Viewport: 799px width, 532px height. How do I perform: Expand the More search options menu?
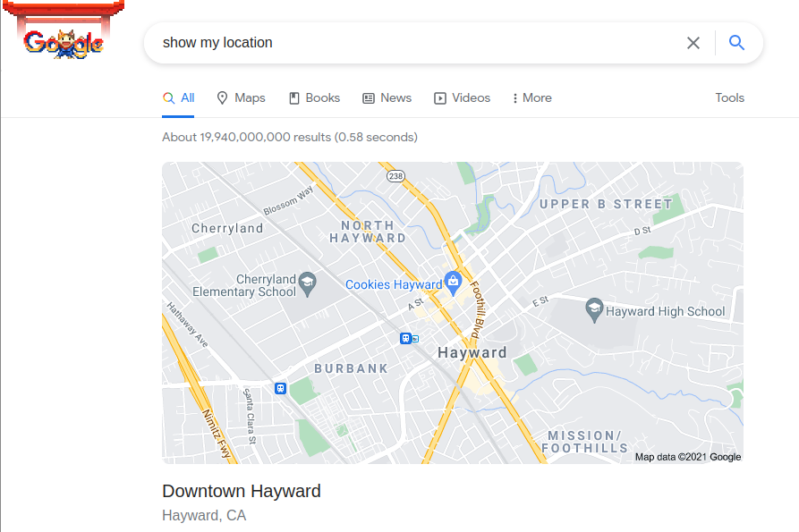click(531, 98)
